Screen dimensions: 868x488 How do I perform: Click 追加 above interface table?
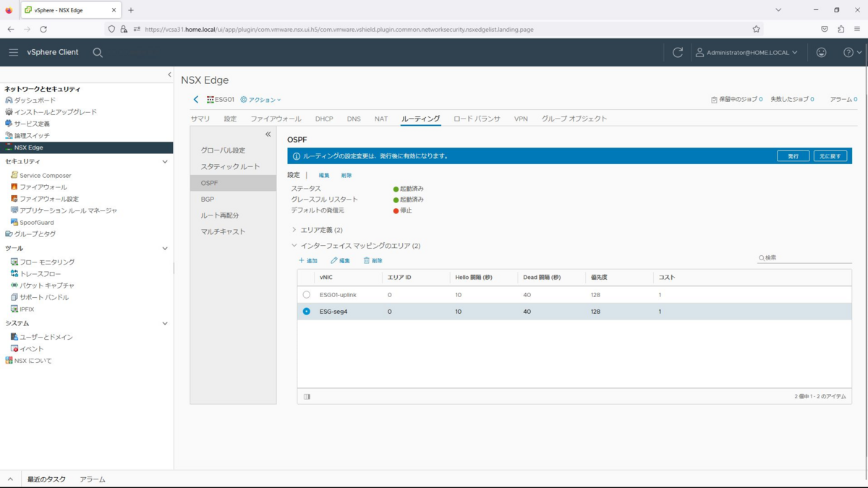(x=308, y=261)
